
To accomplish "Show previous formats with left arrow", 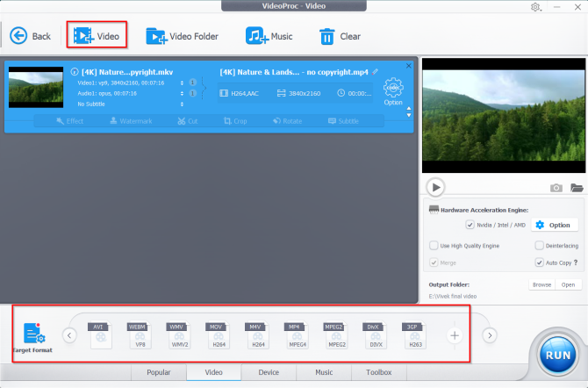I will pyautogui.click(x=69, y=335).
